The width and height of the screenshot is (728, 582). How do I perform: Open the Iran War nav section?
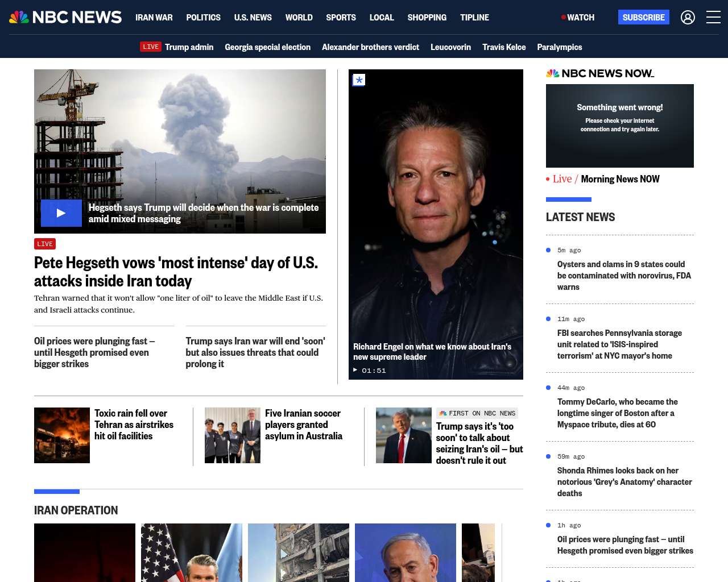(154, 18)
